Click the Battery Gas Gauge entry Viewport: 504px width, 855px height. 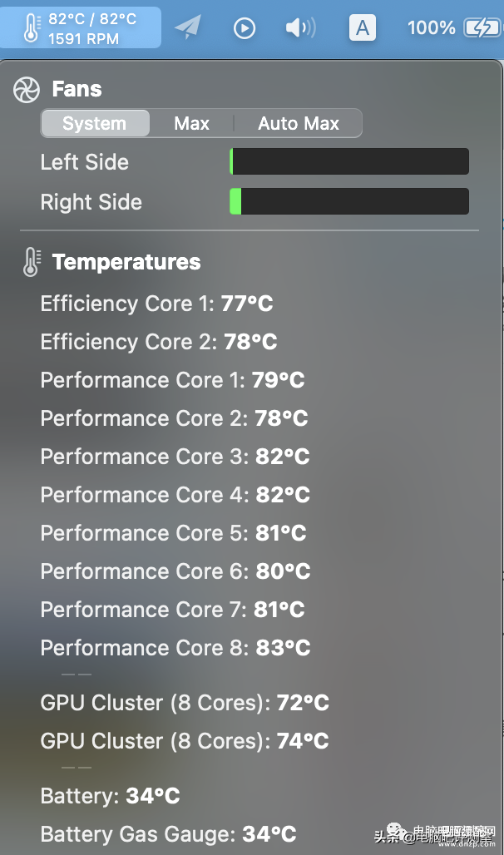tap(169, 833)
